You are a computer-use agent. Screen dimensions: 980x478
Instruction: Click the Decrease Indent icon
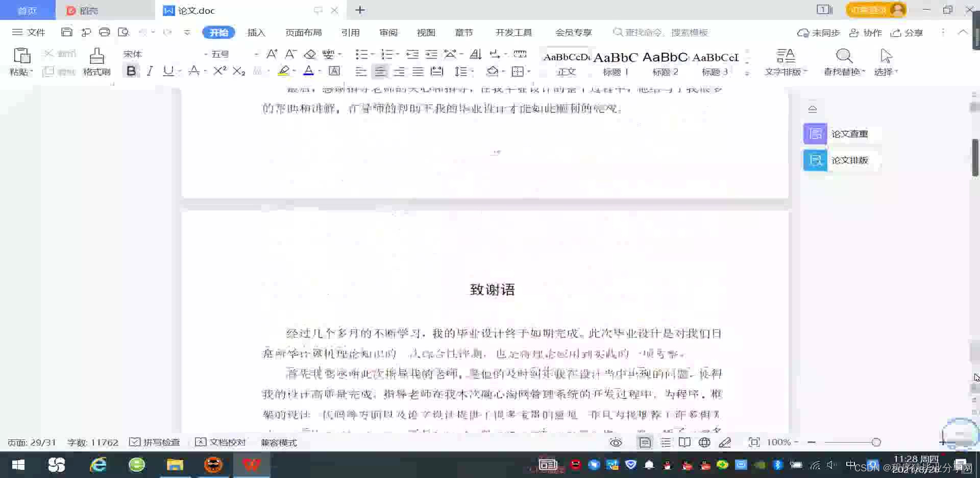(412, 54)
